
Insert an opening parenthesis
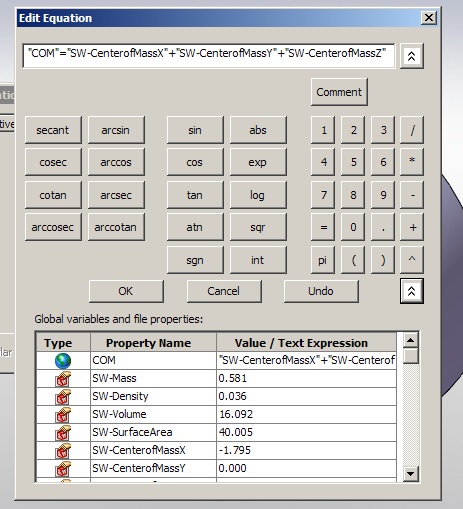pyautogui.click(x=353, y=260)
